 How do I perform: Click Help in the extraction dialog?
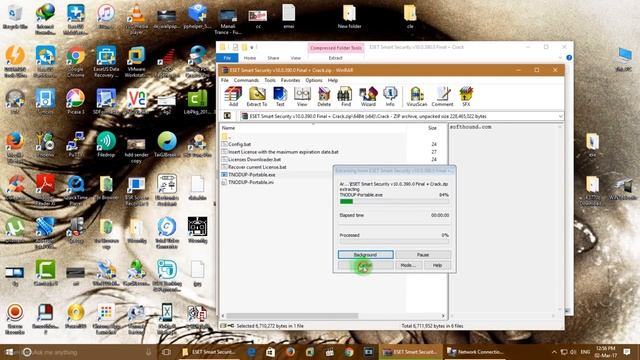point(437,265)
